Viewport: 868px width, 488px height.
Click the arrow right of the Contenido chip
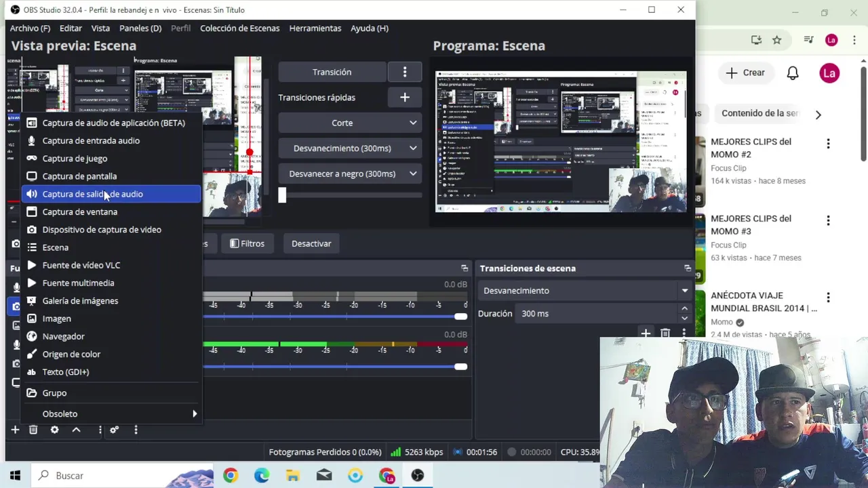pos(818,115)
